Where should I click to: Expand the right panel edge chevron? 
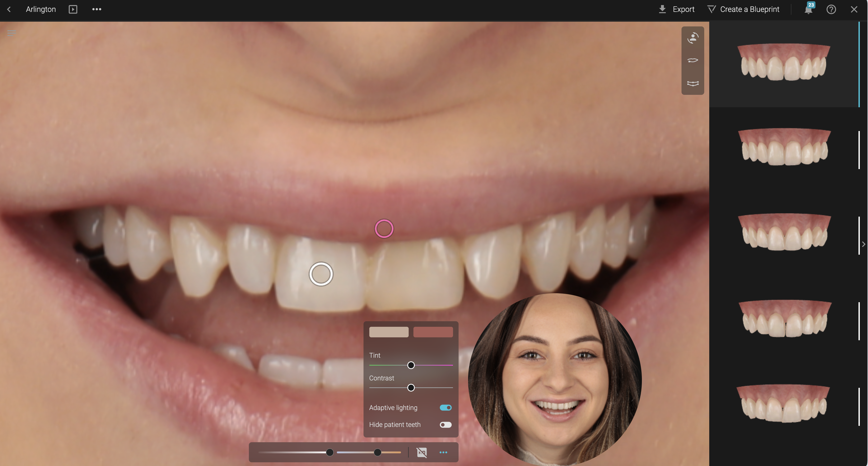click(x=863, y=244)
